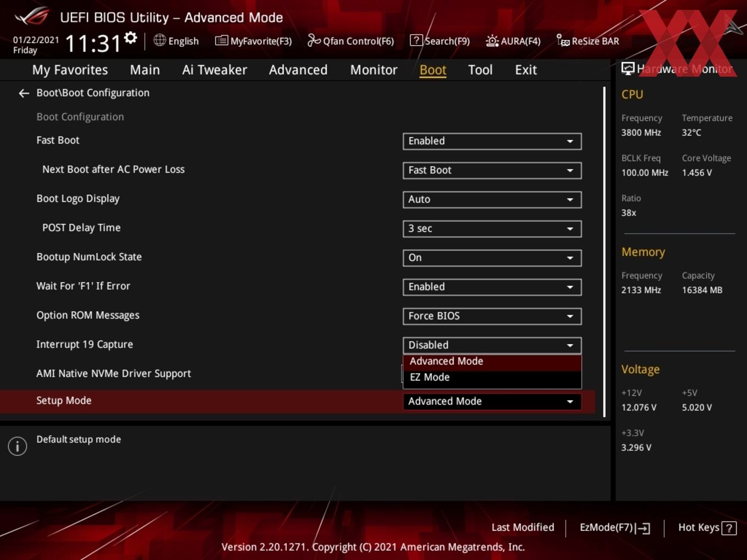Click the EzMode(F7) button label
Viewport: 747px width, 560px height.
pyautogui.click(x=606, y=528)
